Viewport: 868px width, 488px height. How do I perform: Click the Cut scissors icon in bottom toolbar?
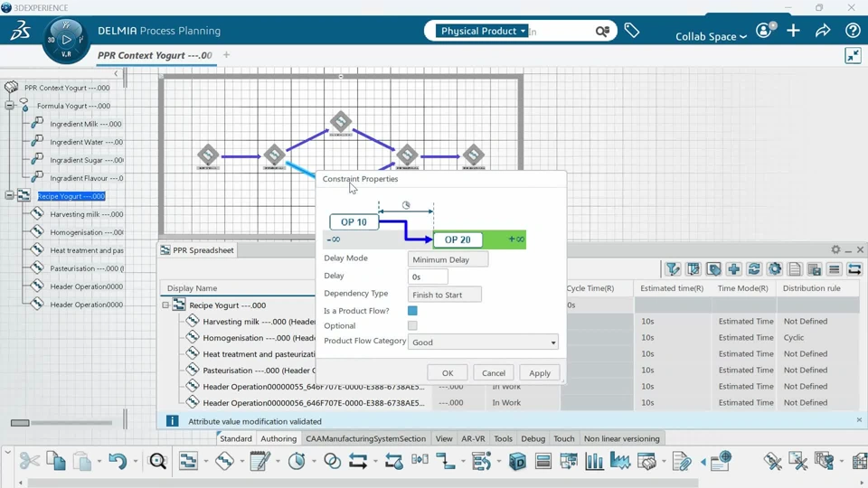click(x=29, y=460)
